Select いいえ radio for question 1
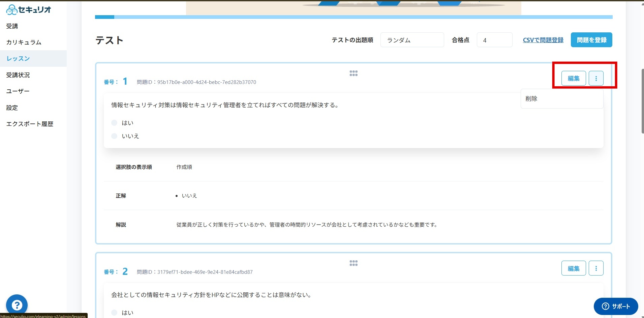644x318 pixels. tap(114, 136)
